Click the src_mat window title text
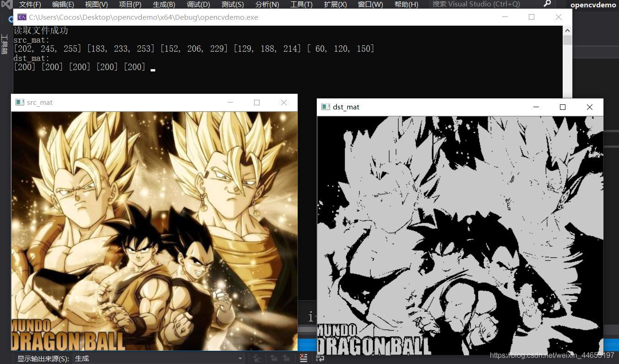This screenshot has width=619, height=364. point(40,103)
